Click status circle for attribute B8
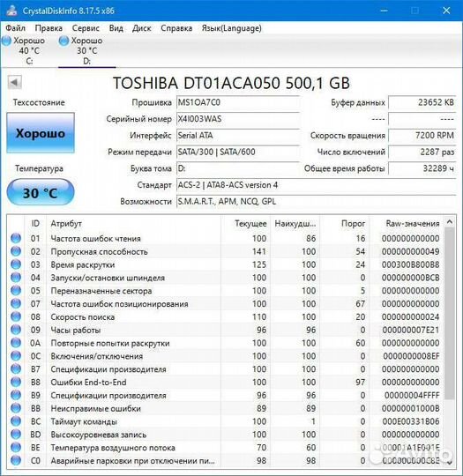This screenshot has width=463, height=476. [x=16, y=382]
